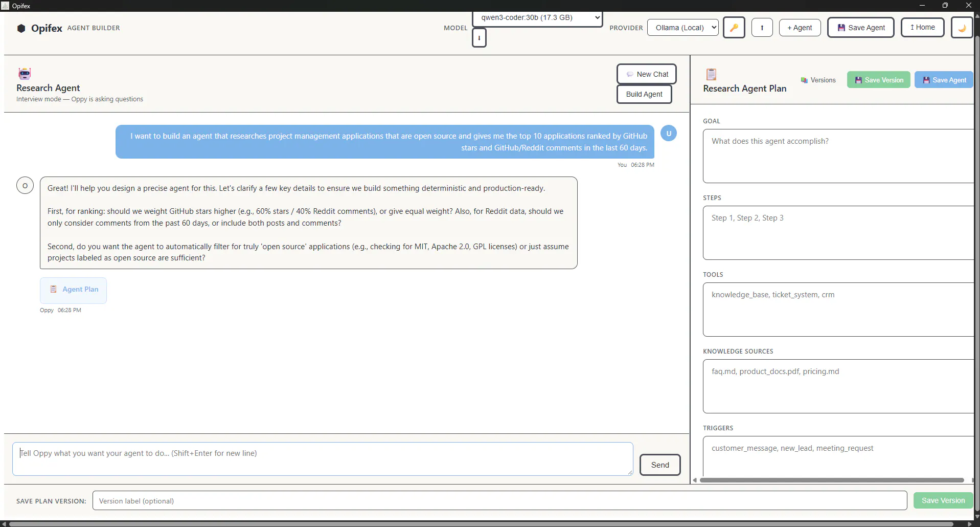Click the Research Agent Plan clipboard icon

coord(711,75)
